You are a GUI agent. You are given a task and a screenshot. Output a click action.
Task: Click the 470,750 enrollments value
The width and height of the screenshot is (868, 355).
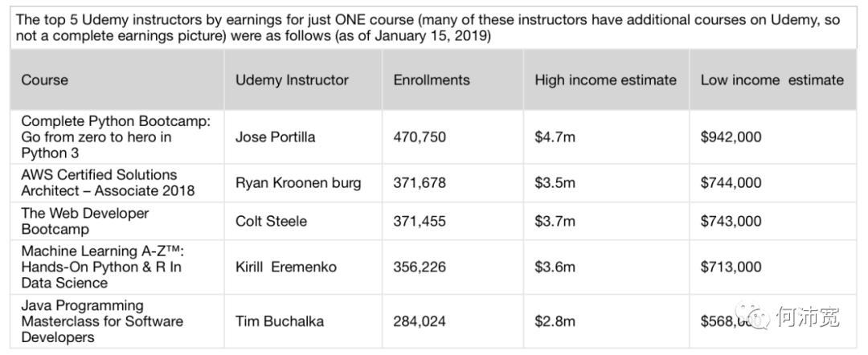420,137
